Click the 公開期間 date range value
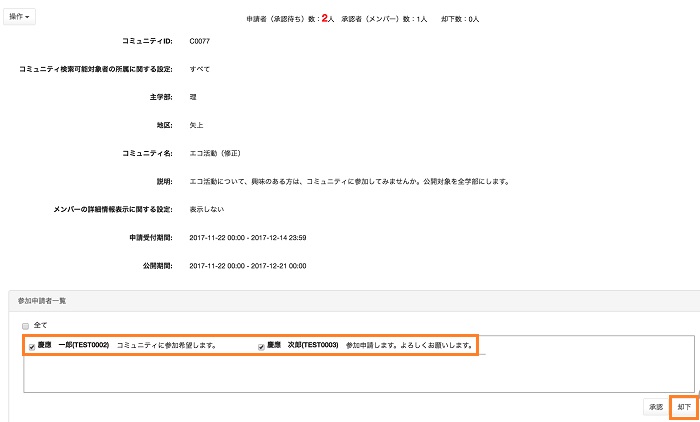The image size is (700, 422). [x=247, y=265]
